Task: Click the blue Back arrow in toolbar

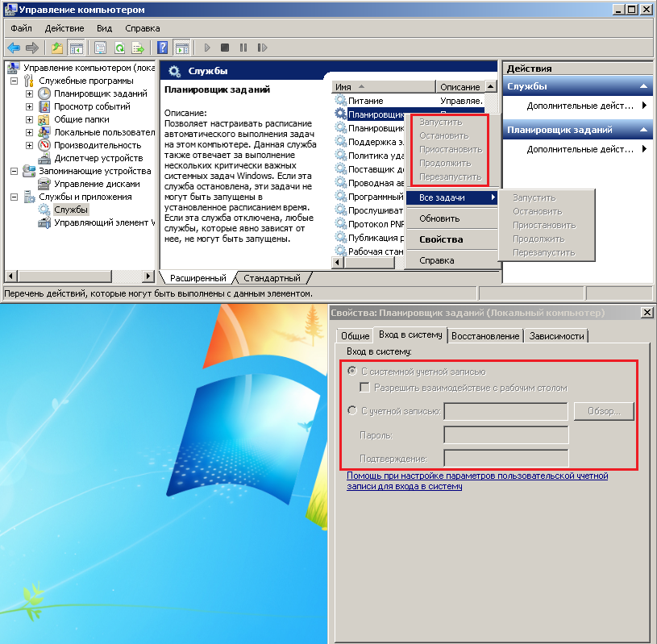Action: tap(14, 48)
